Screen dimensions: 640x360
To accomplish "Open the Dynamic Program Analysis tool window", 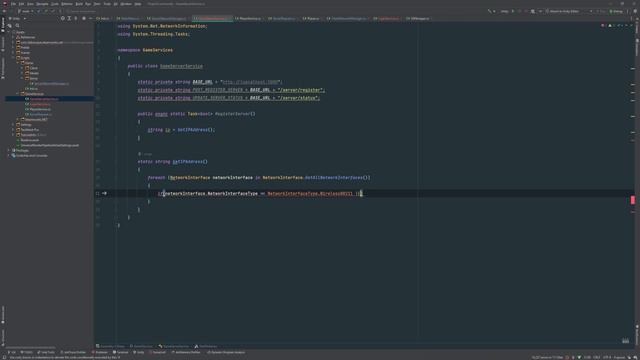I will pyautogui.click(x=226, y=352).
